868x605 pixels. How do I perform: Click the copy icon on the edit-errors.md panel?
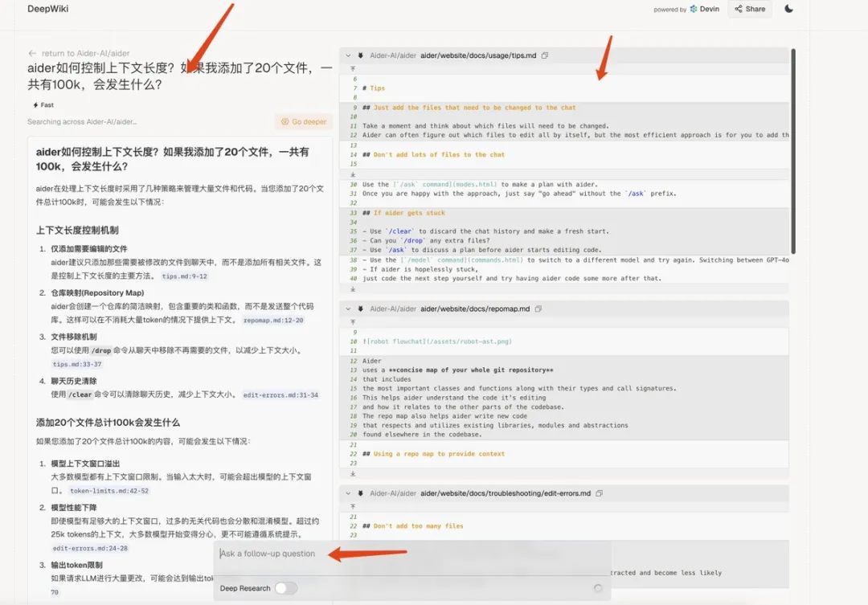(598, 493)
